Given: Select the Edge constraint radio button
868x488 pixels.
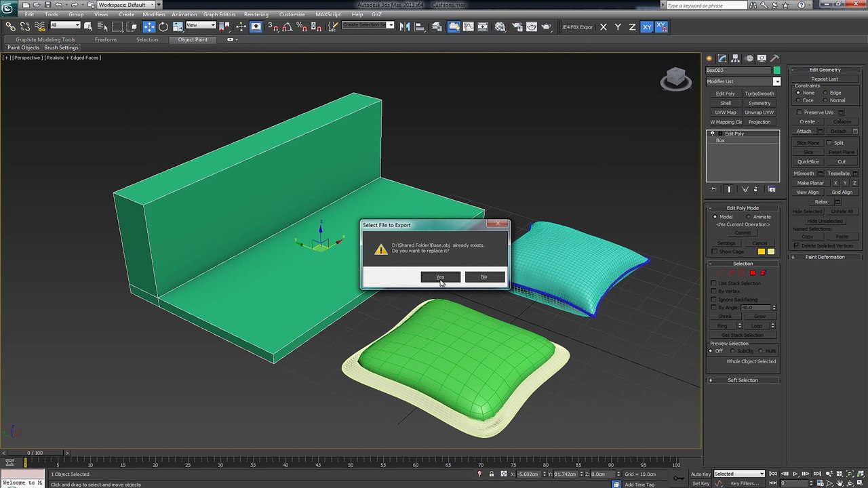Looking at the screenshot, I should 825,93.
